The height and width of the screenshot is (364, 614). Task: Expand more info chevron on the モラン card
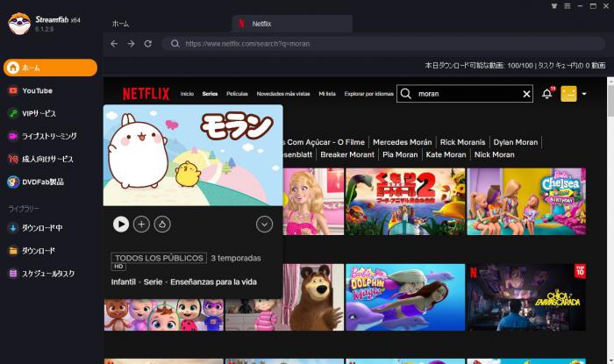264,225
